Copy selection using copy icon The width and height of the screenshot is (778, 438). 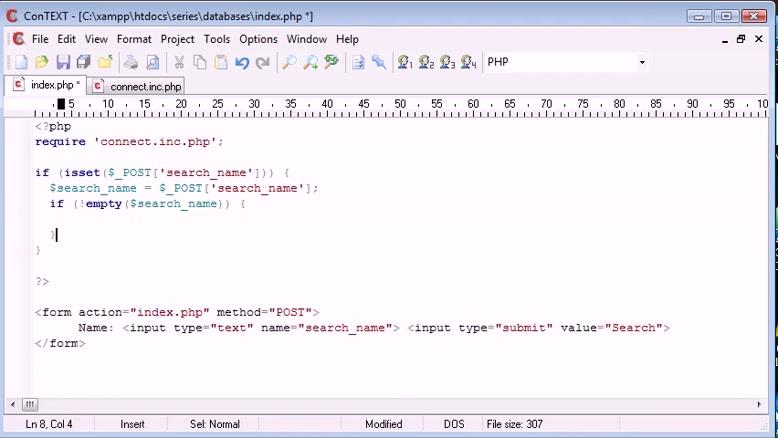pyautogui.click(x=200, y=62)
